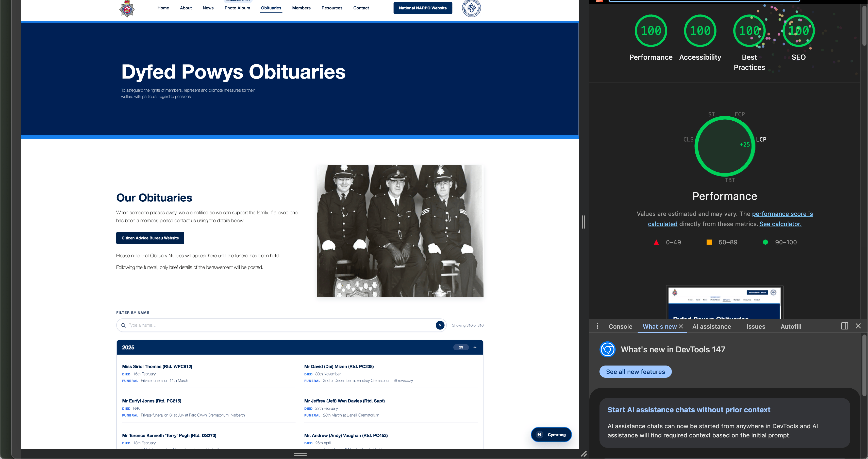Switch language with Cymraeg button
The width and height of the screenshot is (868, 459).
point(551,435)
